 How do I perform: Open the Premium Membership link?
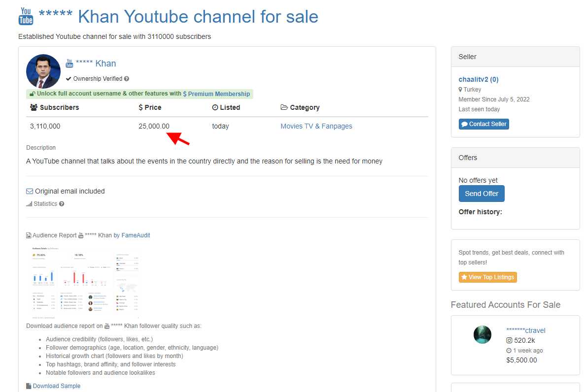pyautogui.click(x=216, y=94)
